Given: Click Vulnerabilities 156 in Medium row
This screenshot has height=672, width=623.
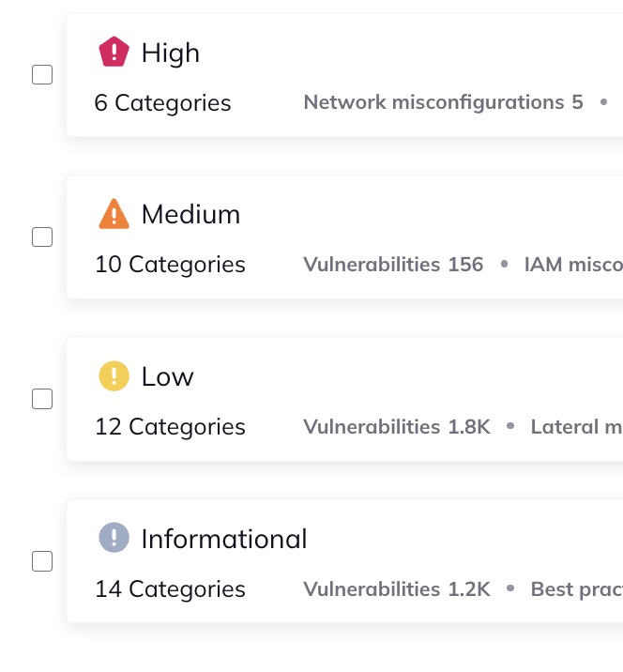Looking at the screenshot, I should [393, 265].
